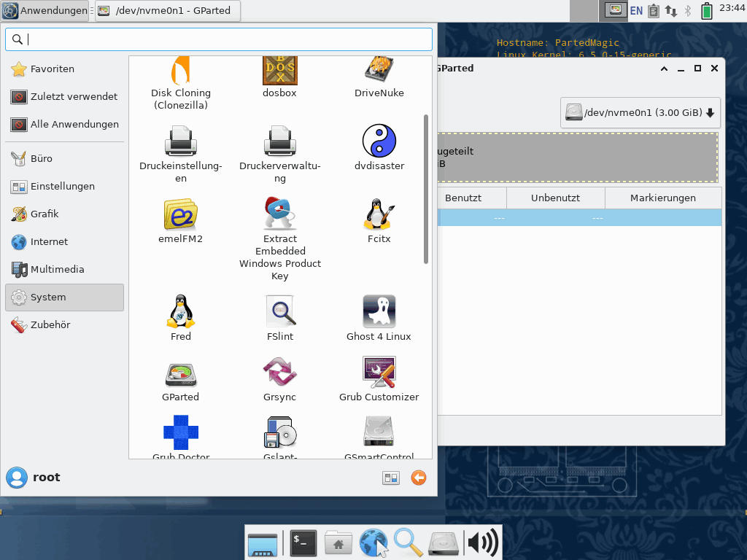The height and width of the screenshot is (560, 747).
Task: Click the application list vertical scrollbar
Action: click(x=426, y=188)
